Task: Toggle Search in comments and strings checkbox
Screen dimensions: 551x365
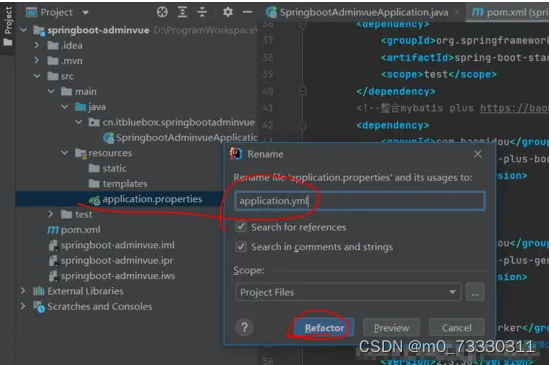Action: [241, 246]
